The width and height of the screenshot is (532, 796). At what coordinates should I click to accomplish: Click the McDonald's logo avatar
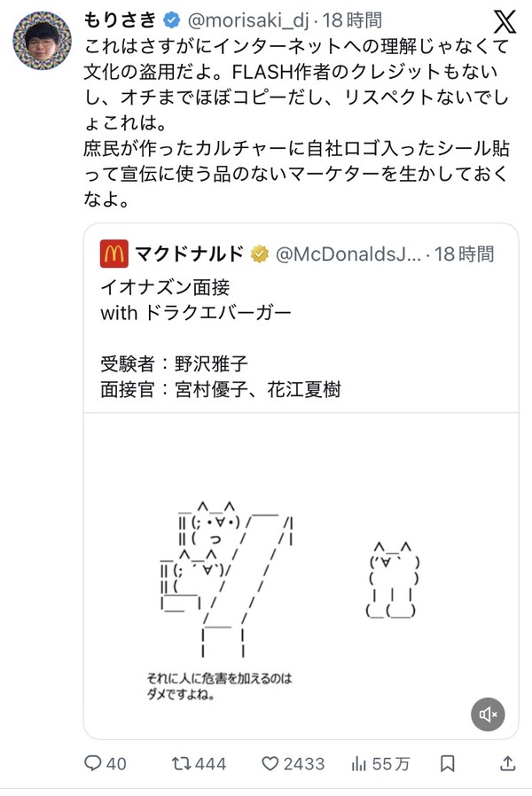click(114, 254)
